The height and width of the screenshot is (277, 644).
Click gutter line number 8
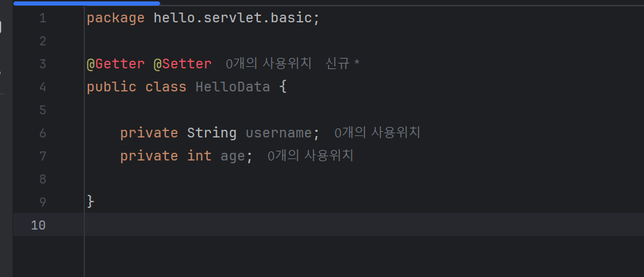43,179
